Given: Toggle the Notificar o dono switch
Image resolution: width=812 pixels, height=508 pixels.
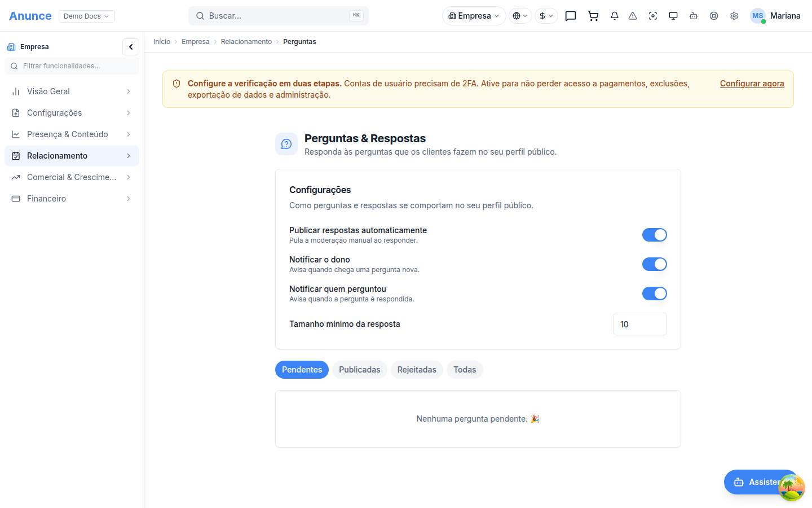Looking at the screenshot, I should coord(655,264).
